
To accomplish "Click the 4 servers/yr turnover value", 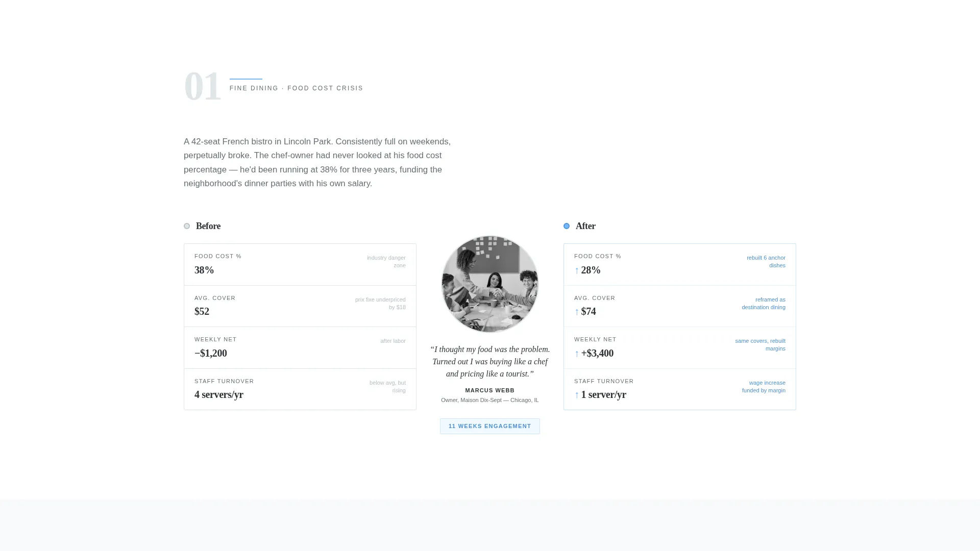I will (219, 394).
